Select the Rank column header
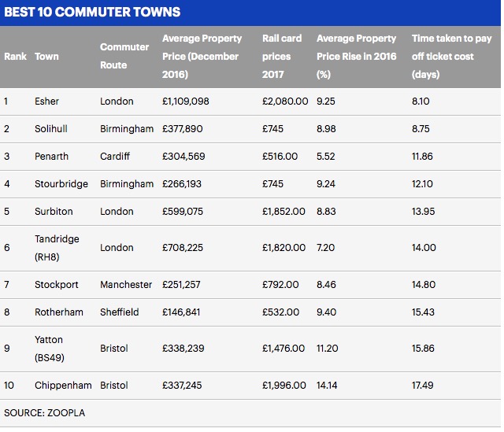Screen dimensions: 504x432 pyautogui.click(x=15, y=57)
